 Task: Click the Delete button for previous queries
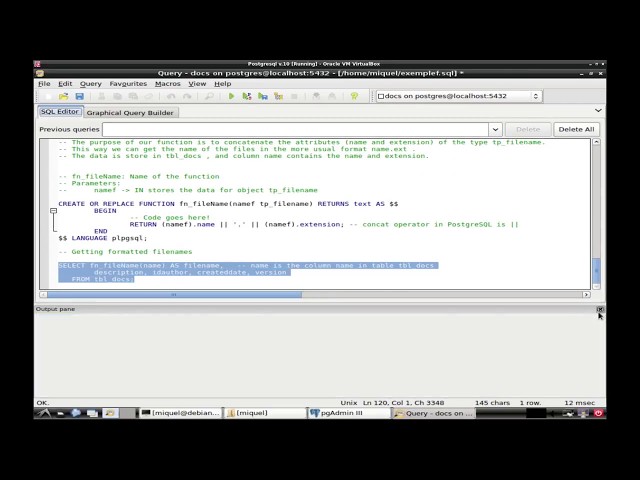click(528, 129)
